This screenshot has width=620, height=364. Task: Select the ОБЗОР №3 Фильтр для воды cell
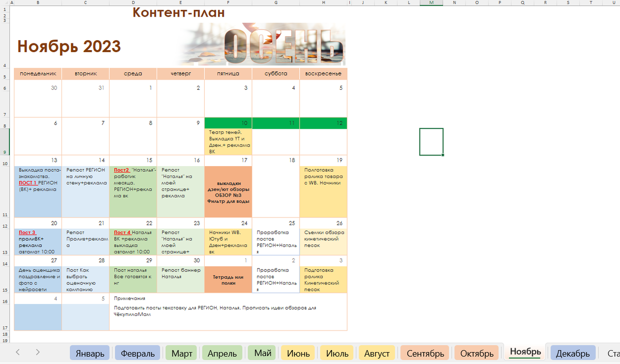(228, 192)
